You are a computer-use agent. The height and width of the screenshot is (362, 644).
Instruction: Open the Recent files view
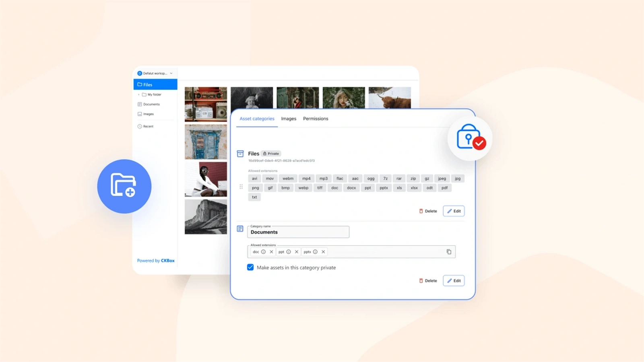[x=145, y=126]
